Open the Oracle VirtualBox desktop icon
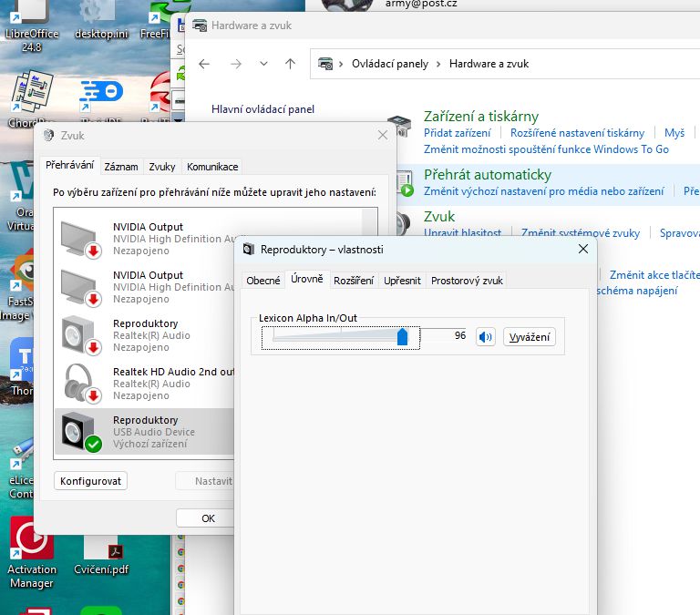 [20, 197]
